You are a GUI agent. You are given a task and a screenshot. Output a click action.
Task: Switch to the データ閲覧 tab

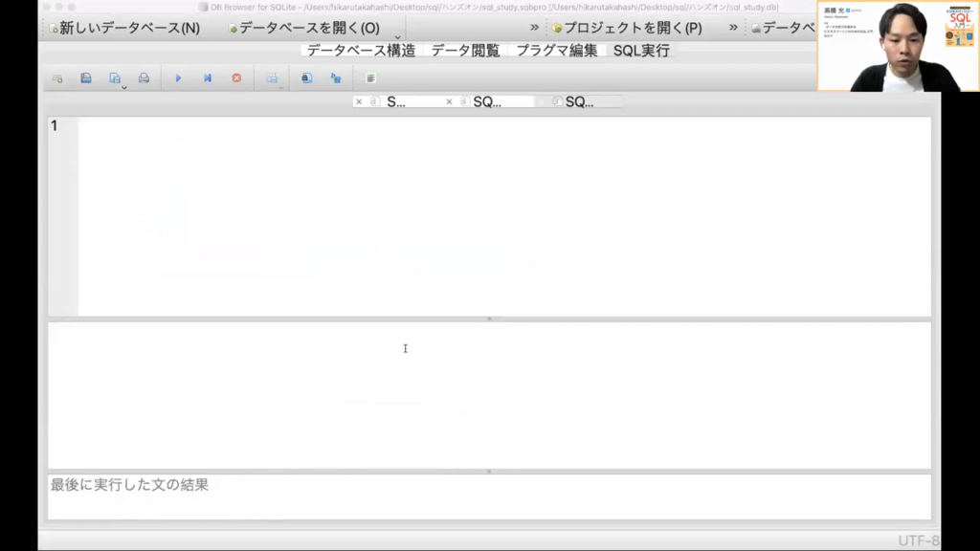point(465,51)
